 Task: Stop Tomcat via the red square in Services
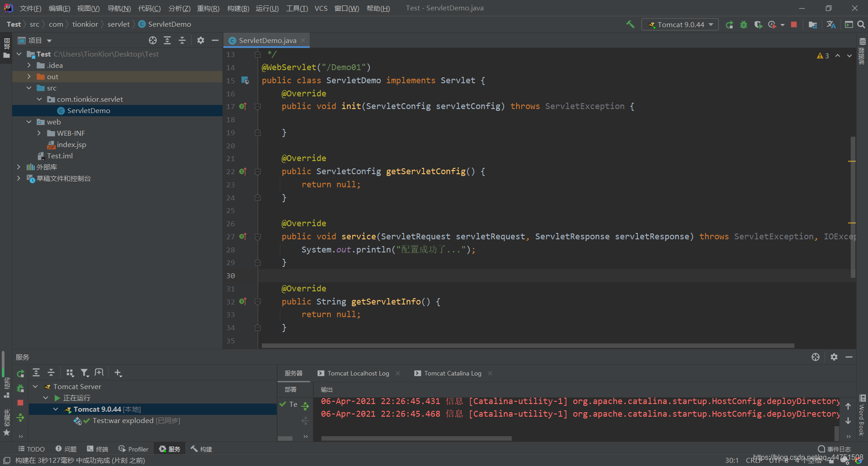coord(20,402)
